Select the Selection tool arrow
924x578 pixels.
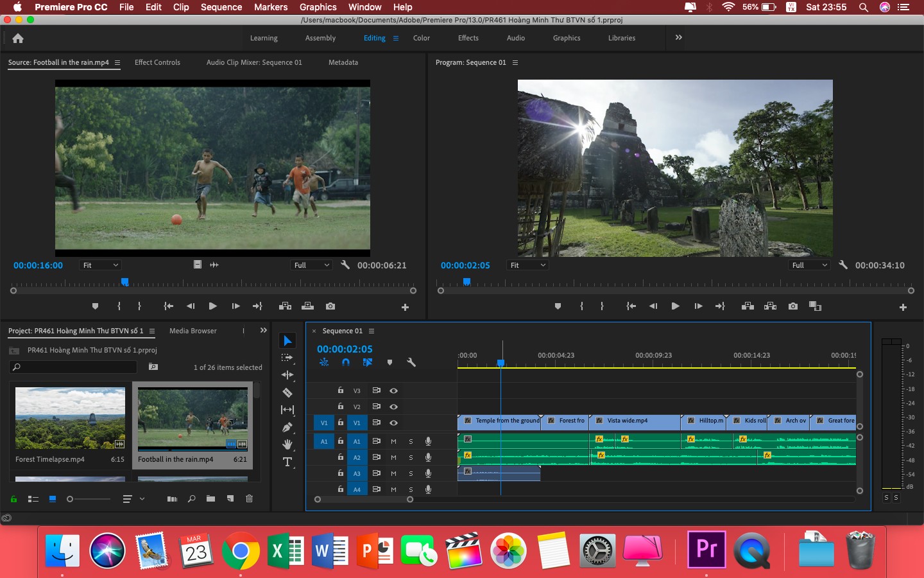click(287, 340)
